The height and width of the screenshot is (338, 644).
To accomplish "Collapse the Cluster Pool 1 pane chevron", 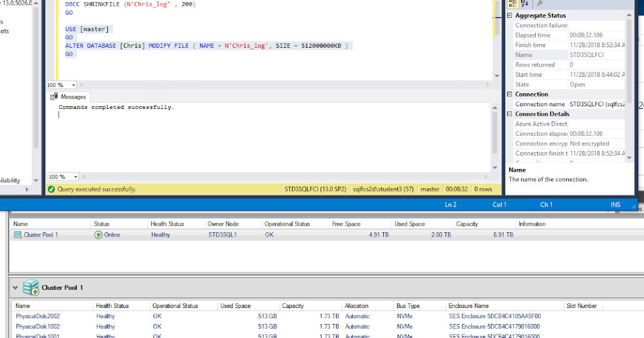I will tap(15, 287).
